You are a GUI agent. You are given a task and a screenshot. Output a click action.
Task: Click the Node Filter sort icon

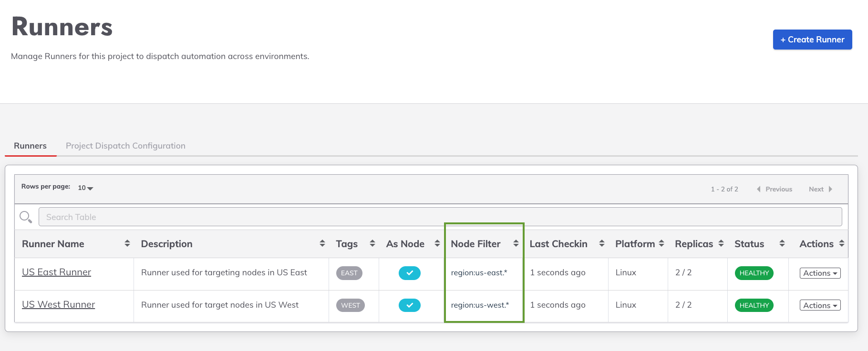tap(516, 243)
